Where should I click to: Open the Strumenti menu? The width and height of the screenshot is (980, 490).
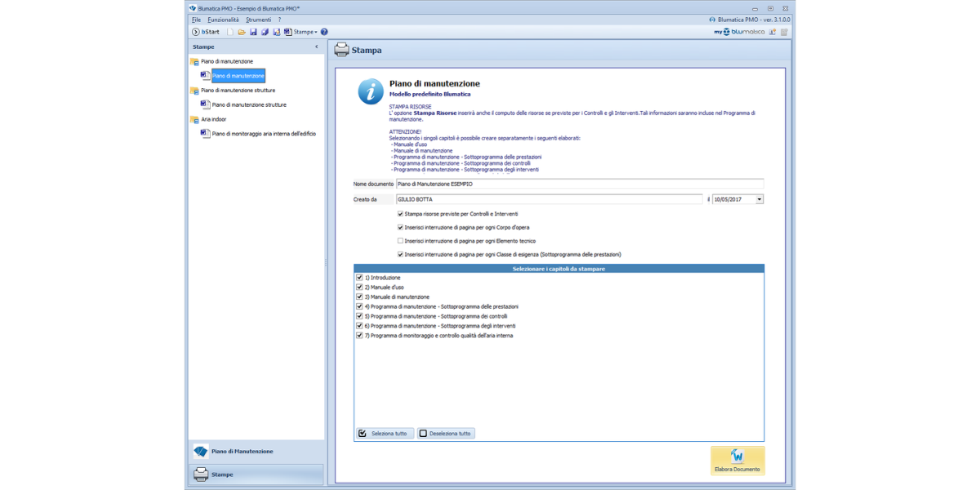click(258, 20)
